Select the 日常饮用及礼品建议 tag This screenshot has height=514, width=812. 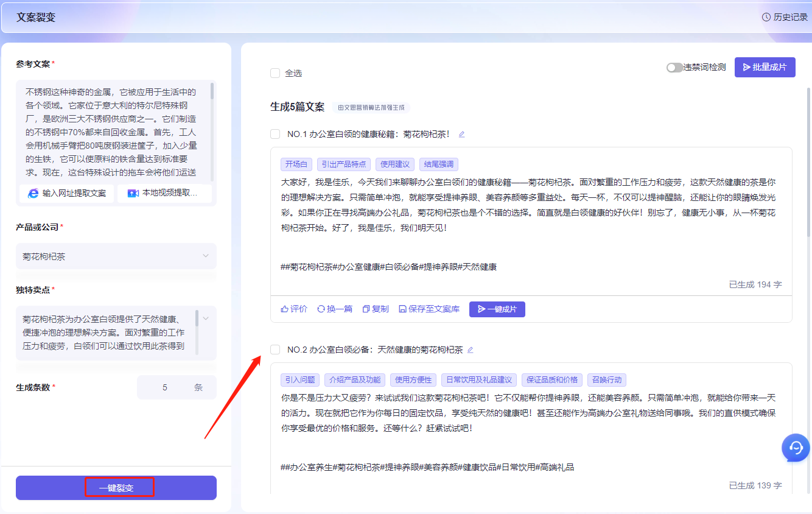479,380
